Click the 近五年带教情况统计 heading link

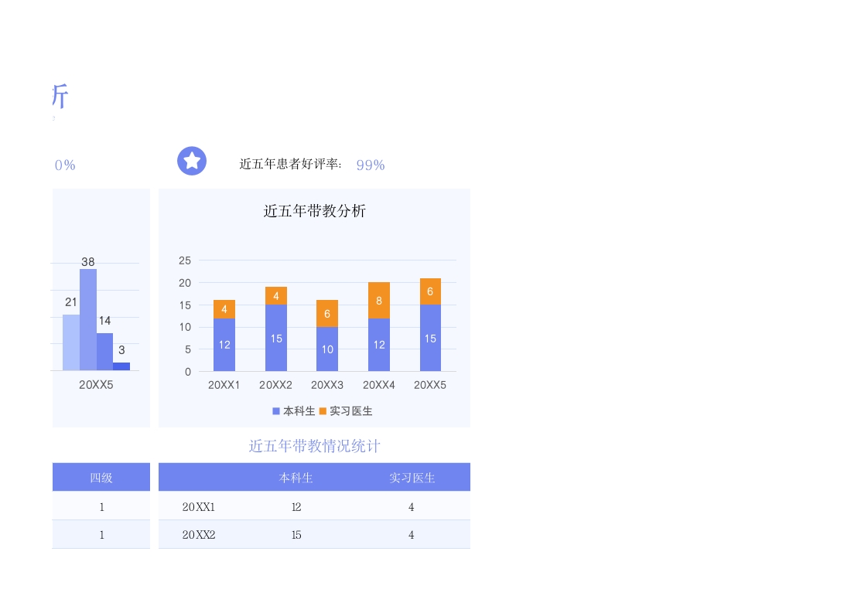click(313, 446)
